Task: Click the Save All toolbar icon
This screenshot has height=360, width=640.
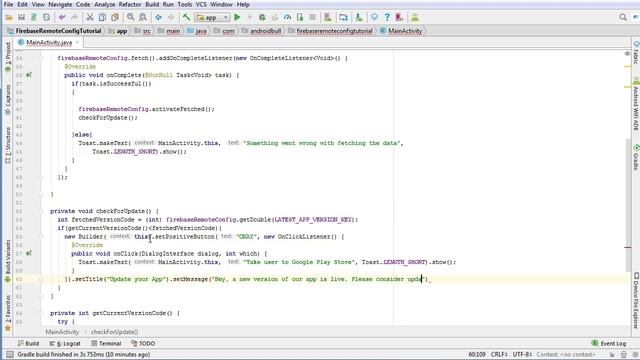Action: 21,18
